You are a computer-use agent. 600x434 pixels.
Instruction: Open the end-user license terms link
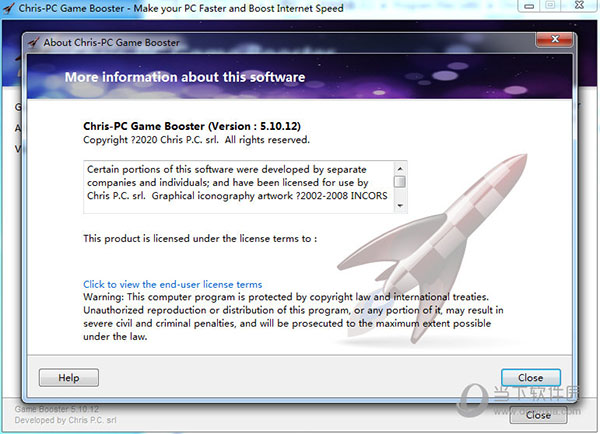pos(173,284)
